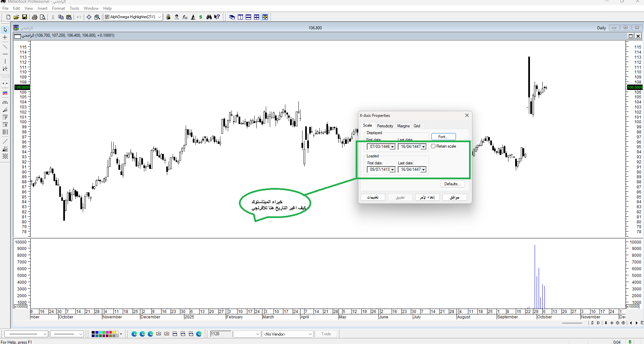Expand the No Vendor dropdown
The width and height of the screenshot is (644, 344).
click(x=310, y=334)
